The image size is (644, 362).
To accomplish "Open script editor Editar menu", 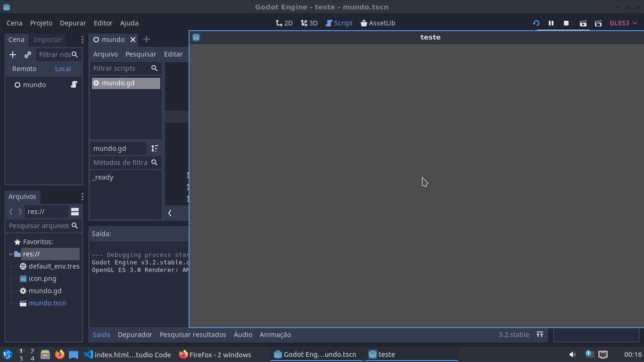I will [x=173, y=54].
